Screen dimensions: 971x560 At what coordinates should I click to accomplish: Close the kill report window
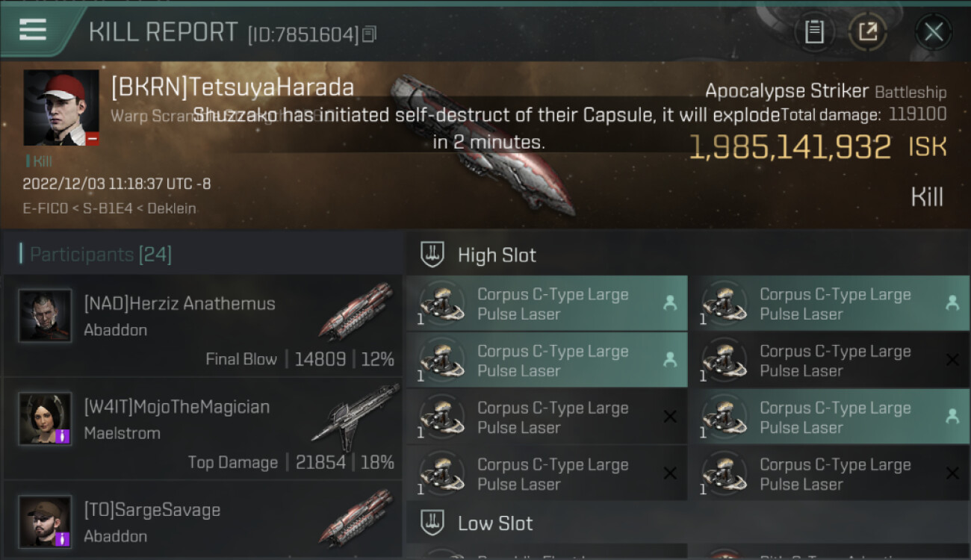pyautogui.click(x=933, y=32)
